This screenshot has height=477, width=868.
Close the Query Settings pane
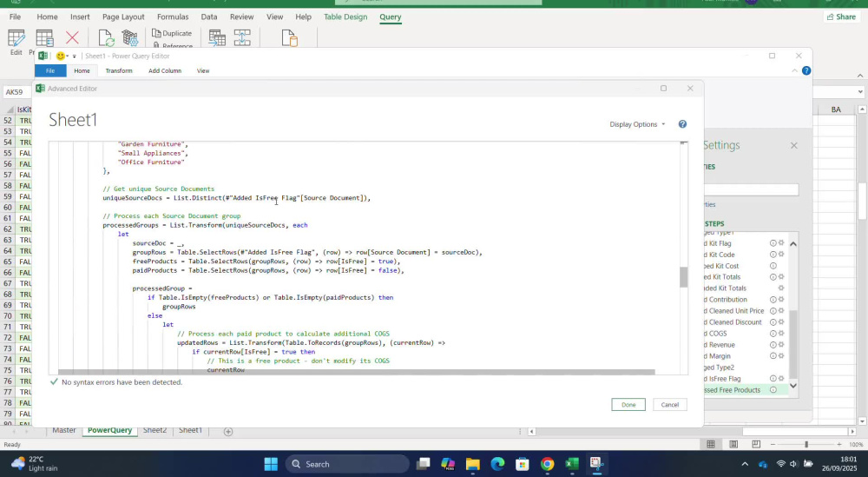click(x=794, y=145)
